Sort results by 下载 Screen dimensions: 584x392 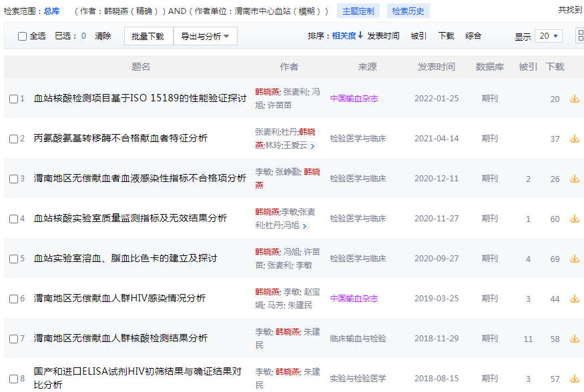(x=447, y=36)
